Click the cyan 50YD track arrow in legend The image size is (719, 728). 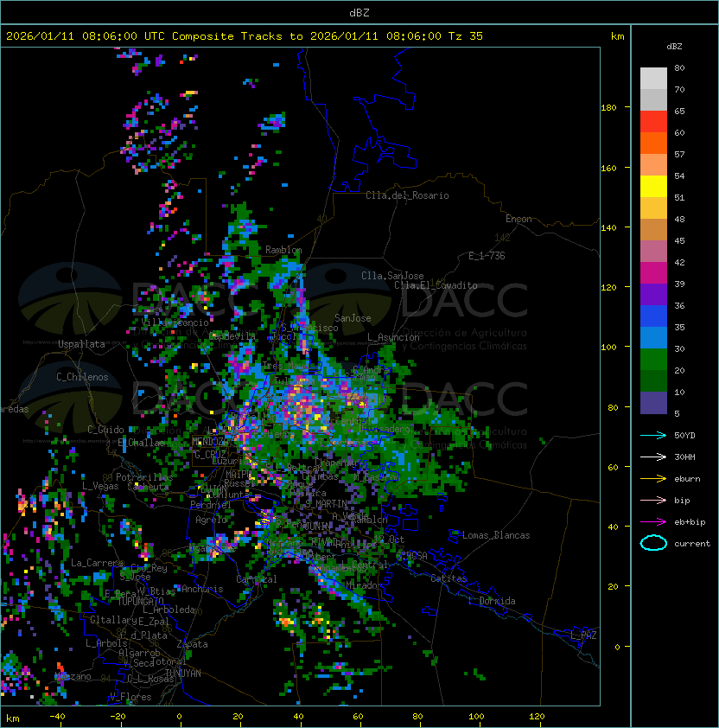653,435
